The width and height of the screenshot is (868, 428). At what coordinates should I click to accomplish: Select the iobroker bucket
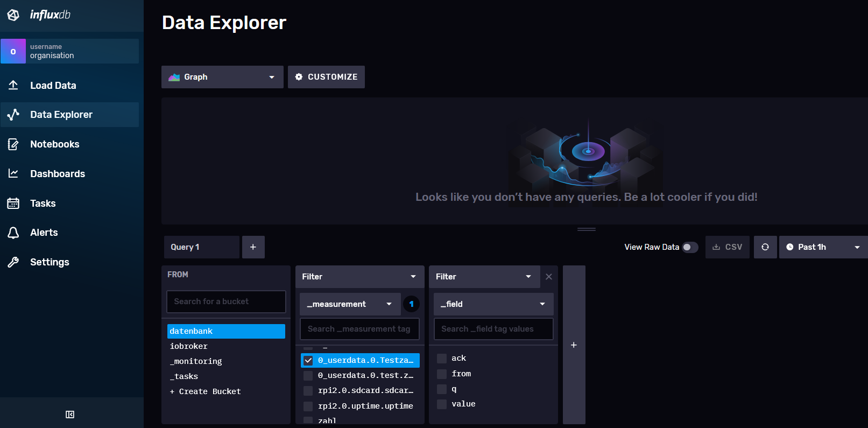(226, 346)
